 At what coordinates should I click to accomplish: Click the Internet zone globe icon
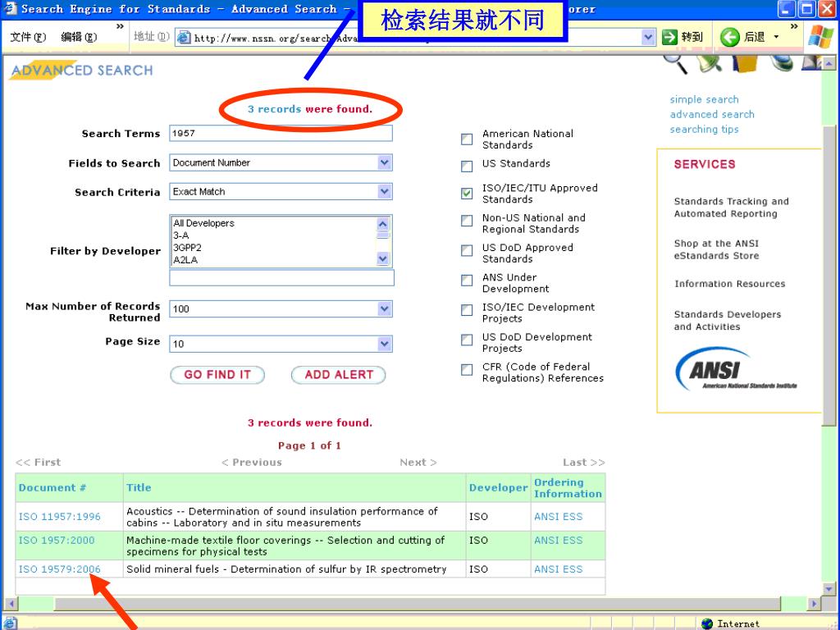707,623
